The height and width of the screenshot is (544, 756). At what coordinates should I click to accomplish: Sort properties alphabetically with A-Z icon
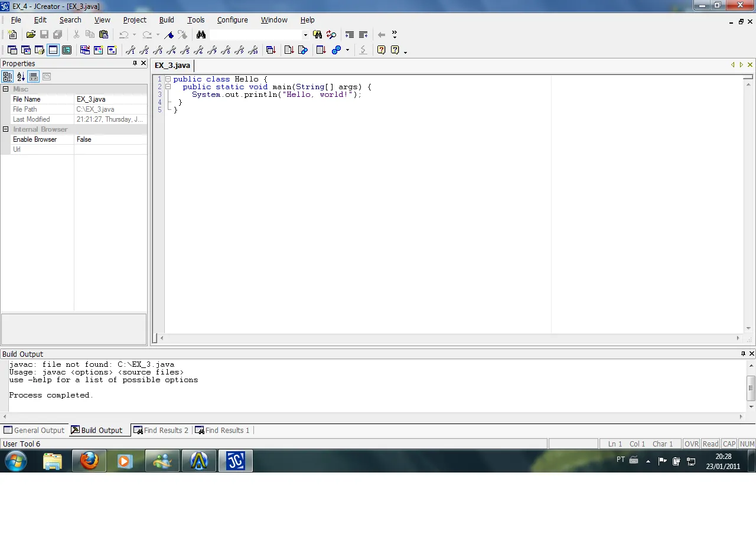coord(21,77)
